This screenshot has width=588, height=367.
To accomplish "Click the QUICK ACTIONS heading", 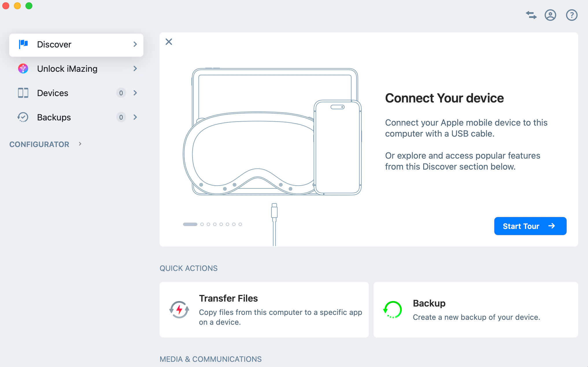I will pos(188,268).
